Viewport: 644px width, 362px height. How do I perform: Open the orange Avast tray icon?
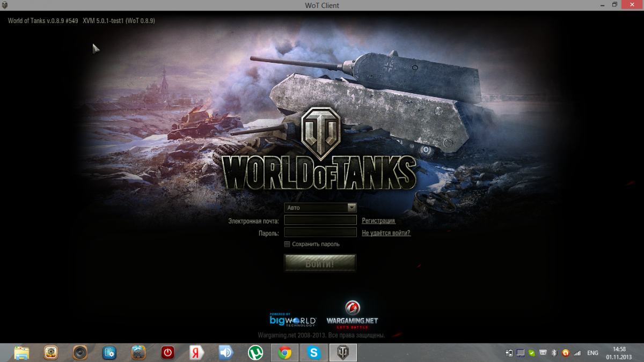(x=565, y=353)
